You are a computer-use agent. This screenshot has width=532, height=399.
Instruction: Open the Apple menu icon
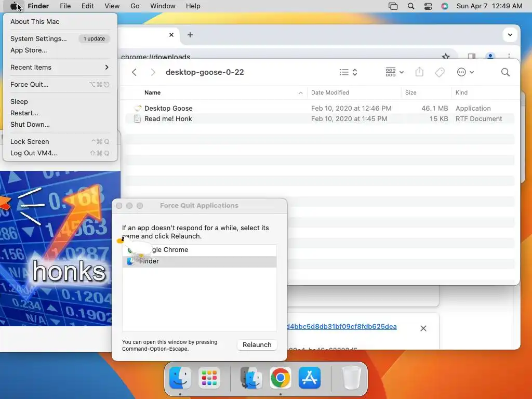[x=14, y=6]
